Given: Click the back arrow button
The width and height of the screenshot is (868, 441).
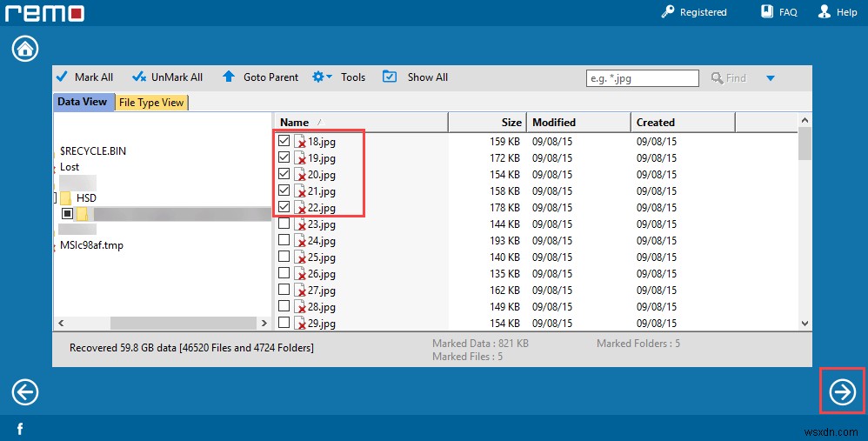Looking at the screenshot, I should [x=25, y=392].
